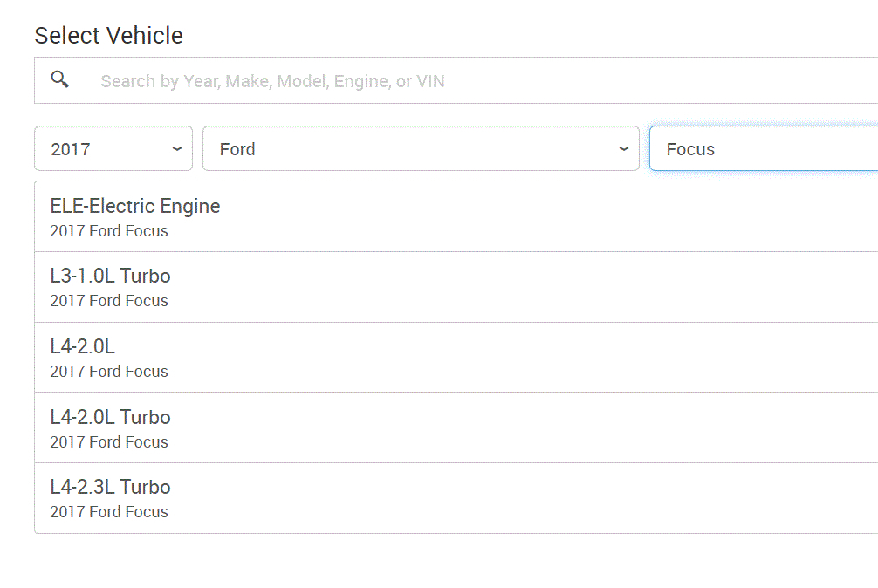This screenshot has width=878, height=588.
Task: Choose the L3-1.0L Turbo engine
Action: click(111, 277)
